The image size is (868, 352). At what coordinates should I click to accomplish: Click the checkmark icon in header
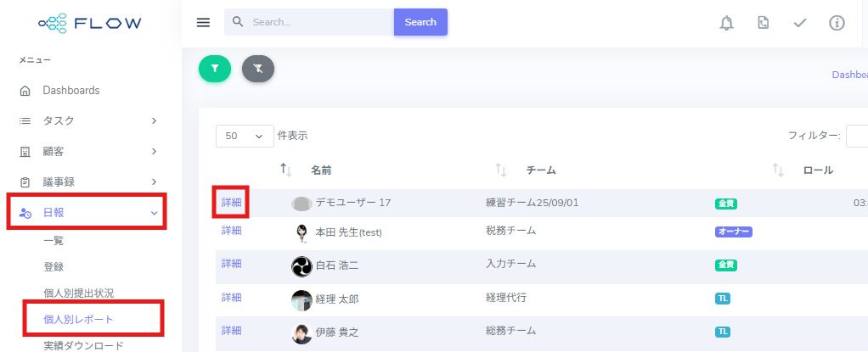tap(799, 23)
